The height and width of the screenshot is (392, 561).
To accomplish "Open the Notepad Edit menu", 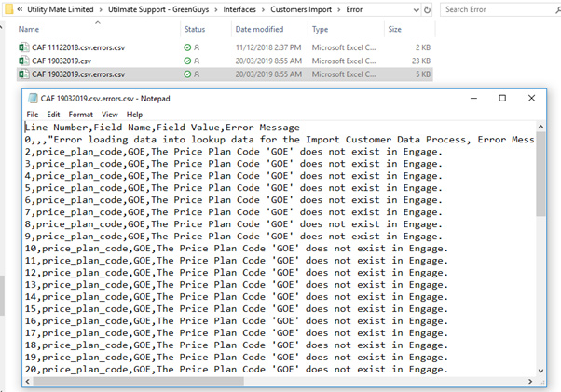I will click(x=53, y=115).
